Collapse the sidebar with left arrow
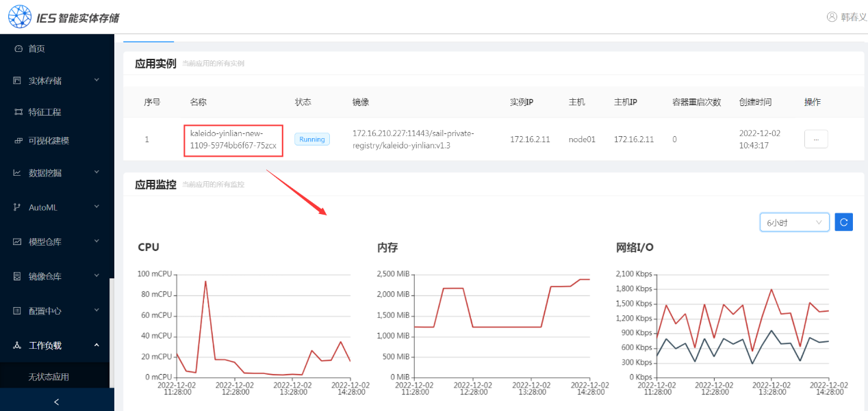 click(56, 402)
